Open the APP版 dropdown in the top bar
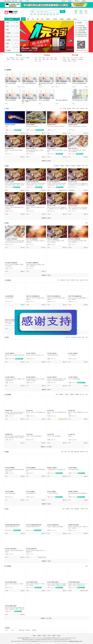 [28, 1]
